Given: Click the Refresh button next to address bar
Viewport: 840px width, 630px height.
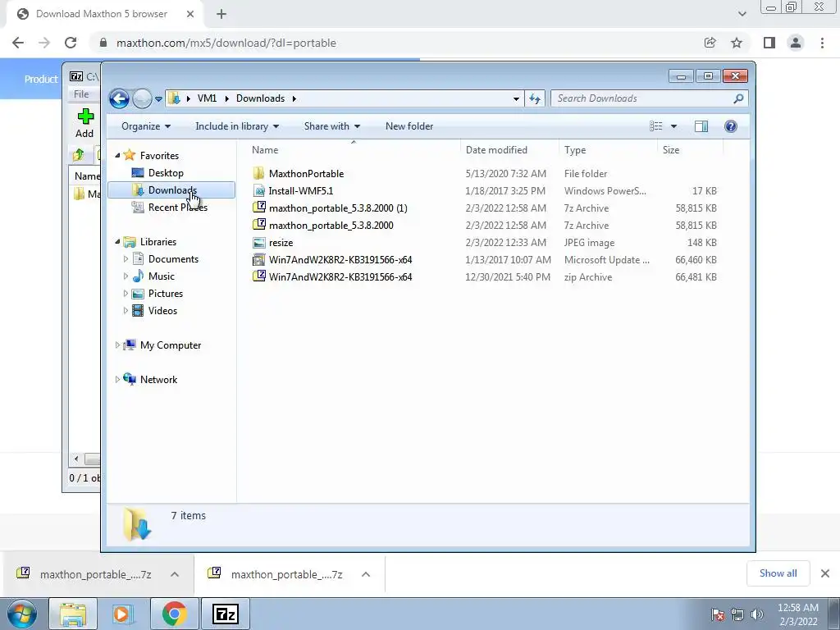Looking at the screenshot, I should [535, 98].
